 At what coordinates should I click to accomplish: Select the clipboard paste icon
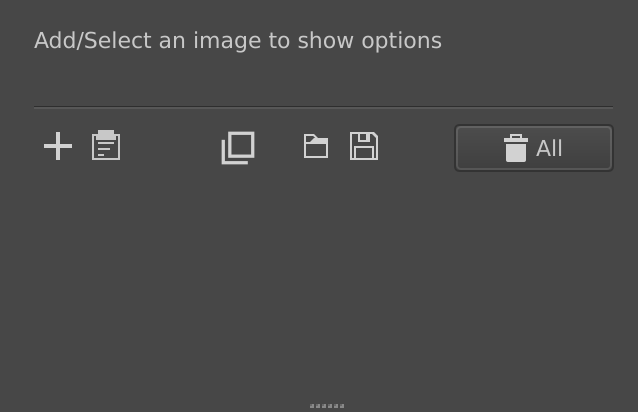(x=106, y=146)
